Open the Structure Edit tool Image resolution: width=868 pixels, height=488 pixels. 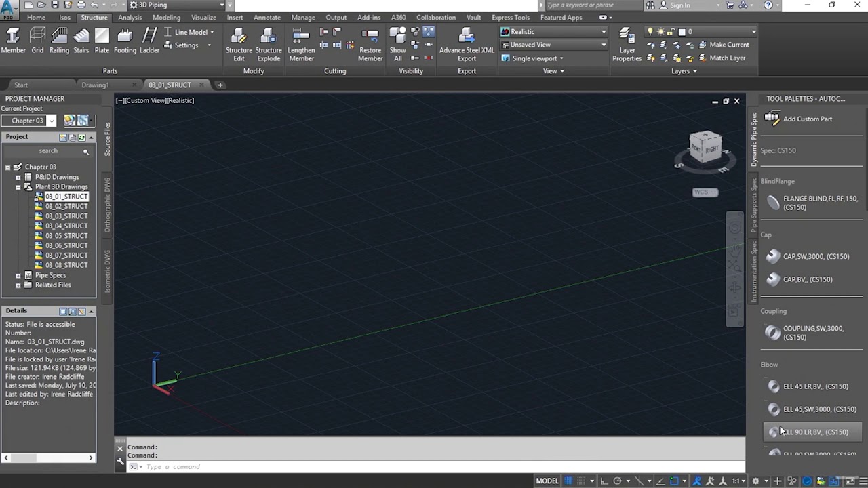point(239,45)
